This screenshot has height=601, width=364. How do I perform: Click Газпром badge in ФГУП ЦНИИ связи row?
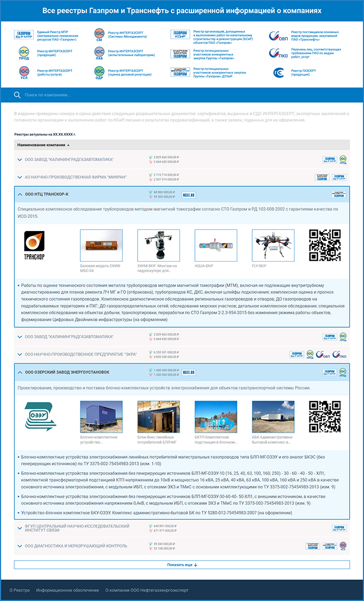(339, 528)
